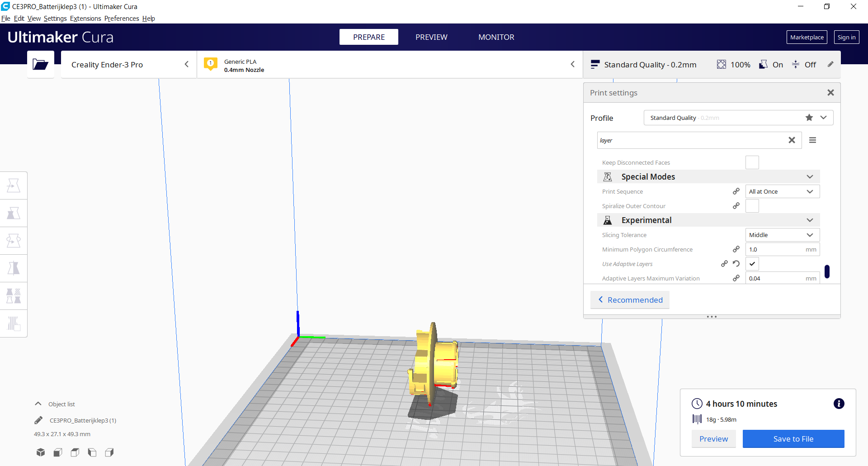Open the File menu
Image resolution: width=868 pixels, height=466 pixels.
click(6, 19)
